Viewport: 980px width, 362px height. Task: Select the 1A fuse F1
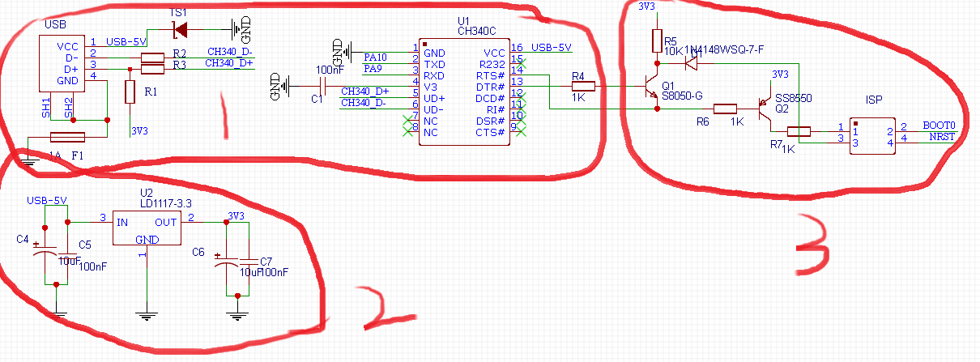point(67,137)
